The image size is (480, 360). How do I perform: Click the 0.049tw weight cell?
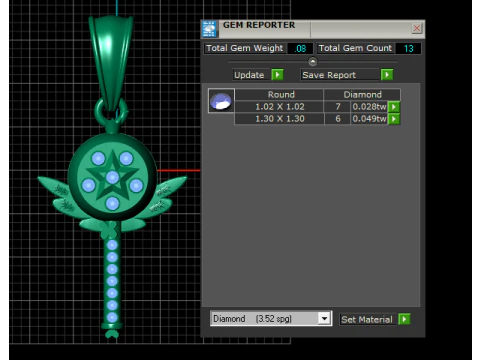click(x=369, y=119)
